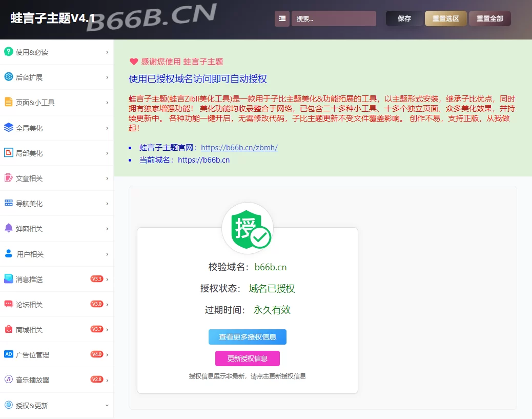Open the 全局美化 menu section
532x419 pixels.
click(x=57, y=128)
